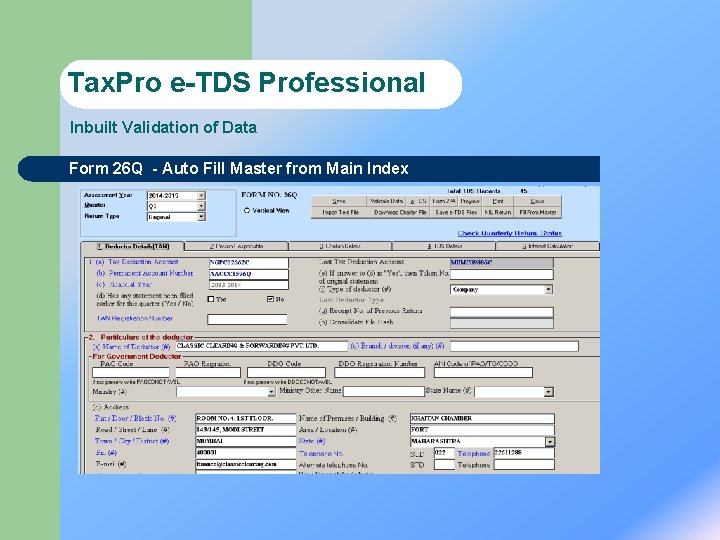720x540 pixels.
Task: Click the Validate Data button
Action: coord(386,201)
